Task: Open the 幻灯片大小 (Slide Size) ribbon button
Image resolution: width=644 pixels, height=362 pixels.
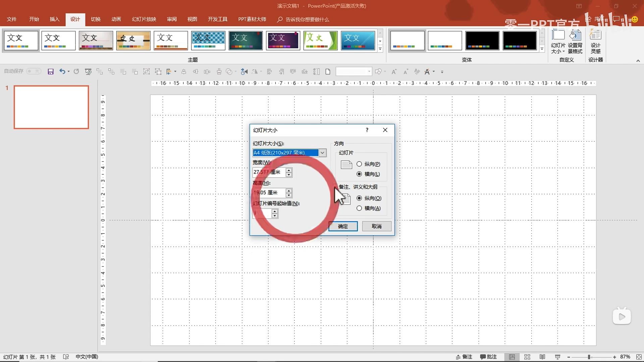Action: (558, 42)
